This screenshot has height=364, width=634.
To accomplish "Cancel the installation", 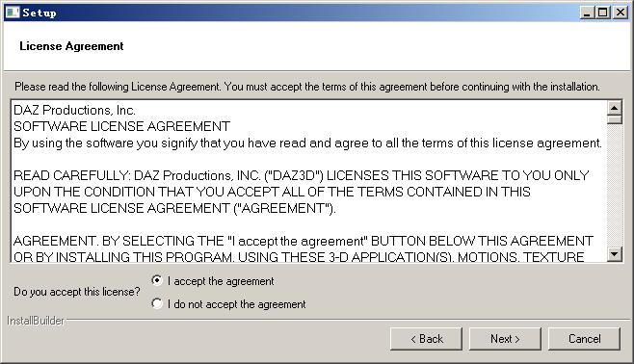I will [584, 339].
